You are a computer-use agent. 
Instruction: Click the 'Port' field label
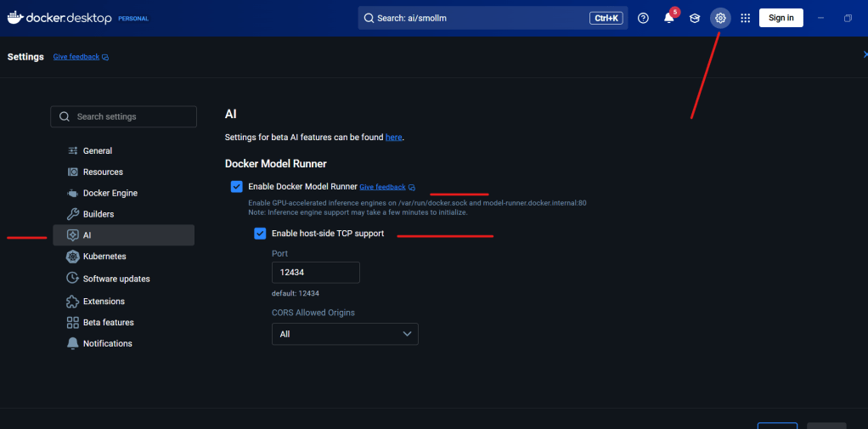coord(279,253)
